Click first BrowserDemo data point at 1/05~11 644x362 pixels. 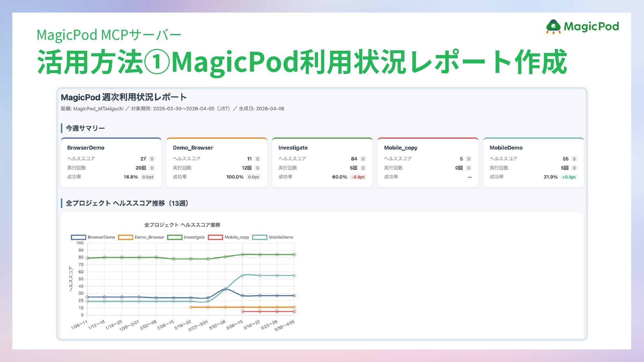pos(87,297)
